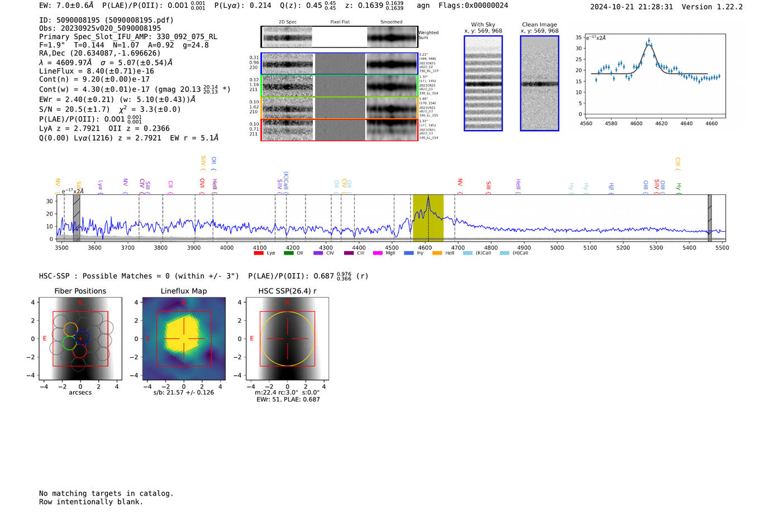Click the (H)CaII legend swatch
The image size is (782, 532).
tap(504, 253)
